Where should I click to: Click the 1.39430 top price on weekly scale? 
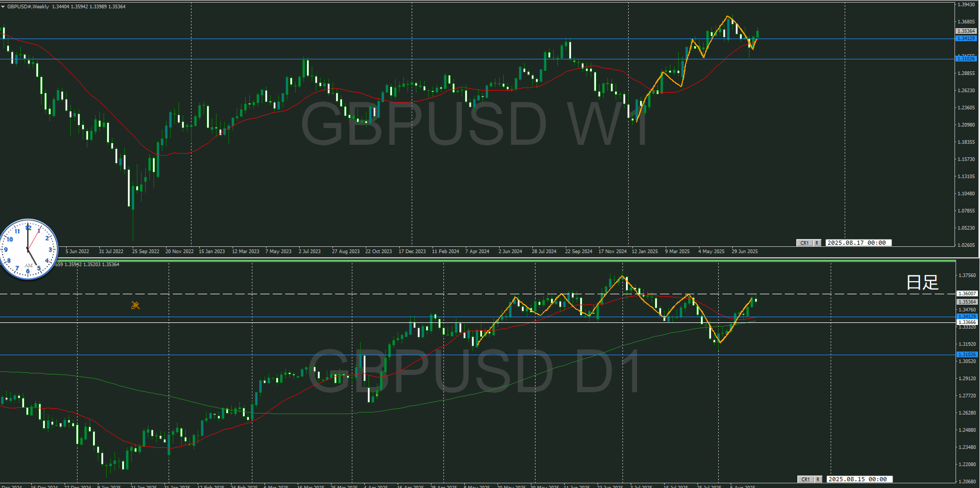(966, 5)
